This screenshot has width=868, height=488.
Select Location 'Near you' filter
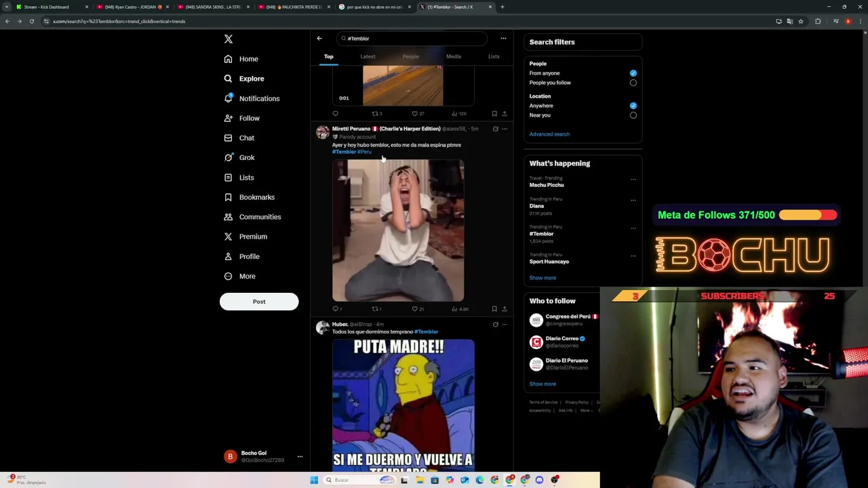[x=633, y=115]
